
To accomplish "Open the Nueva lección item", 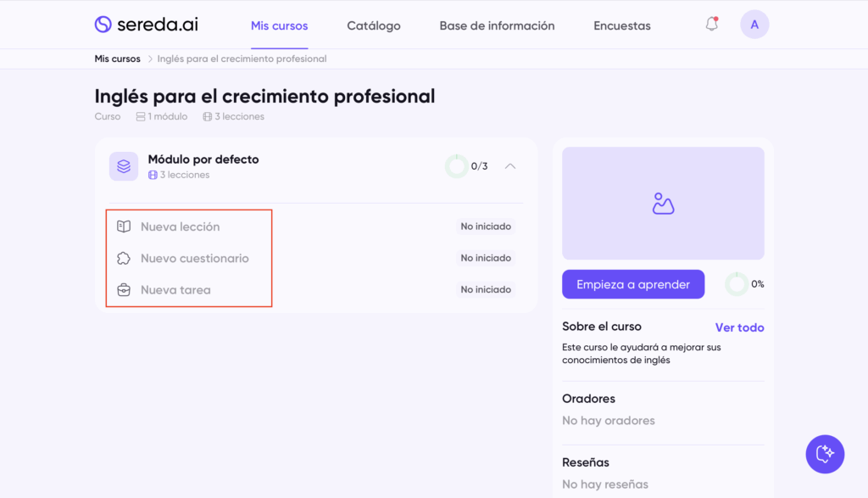I will (x=180, y=227).
